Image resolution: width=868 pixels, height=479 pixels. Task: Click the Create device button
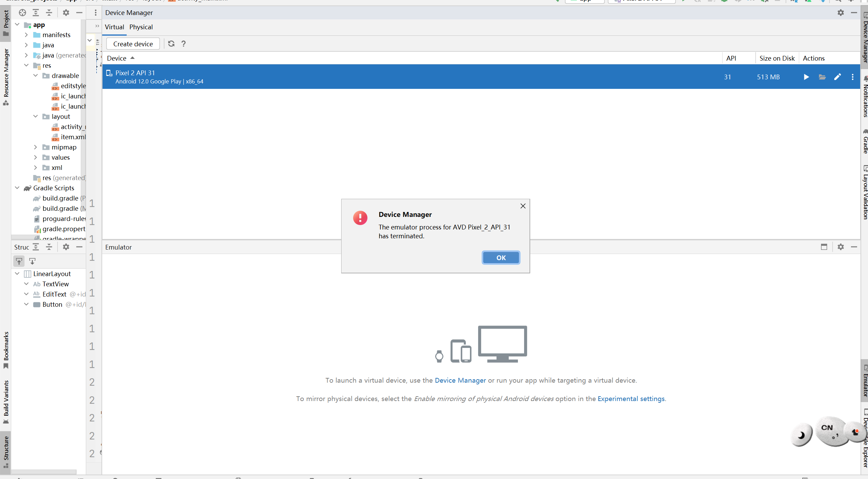pyautogui.click(x=133, y=44)
